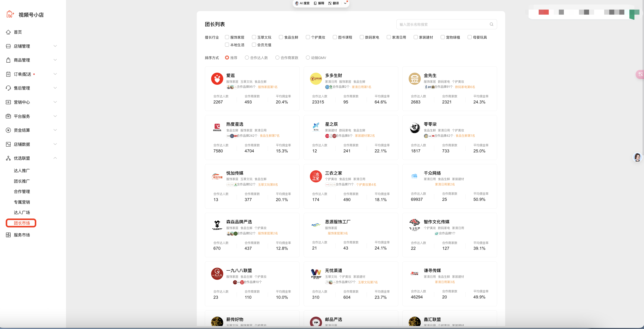Click the search magnifier icon
The image size is (644, 329).
(491, 24)
